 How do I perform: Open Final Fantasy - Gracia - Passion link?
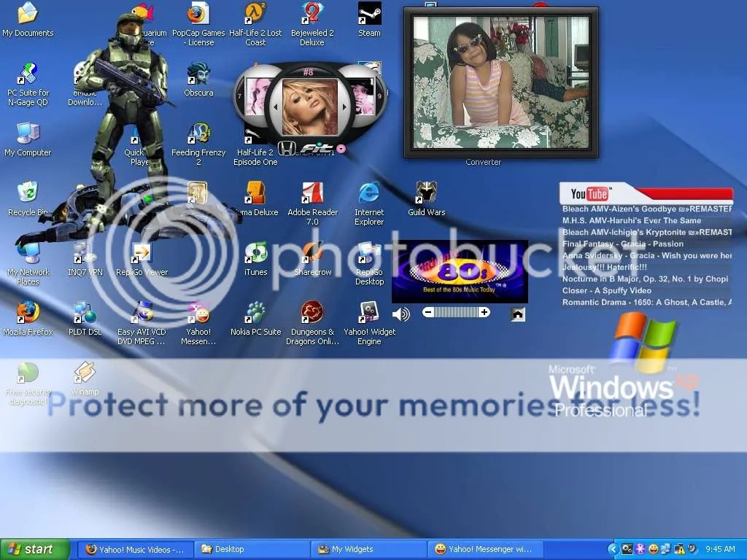tap(623, 244)
